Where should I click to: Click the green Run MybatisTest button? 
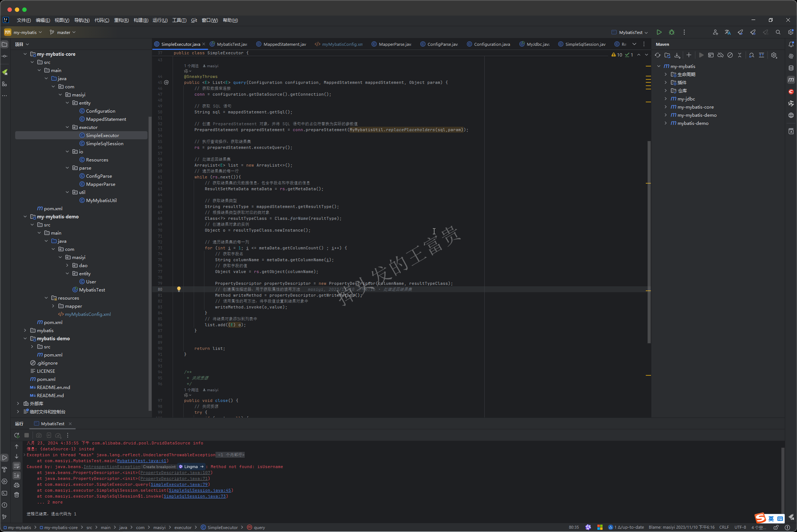point(659,33)
